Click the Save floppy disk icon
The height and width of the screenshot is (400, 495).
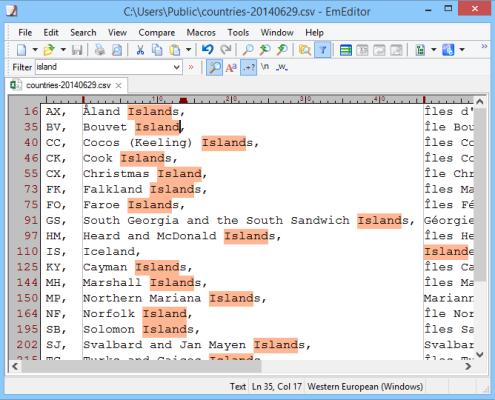pyautogui.click(x=77, y=50)
